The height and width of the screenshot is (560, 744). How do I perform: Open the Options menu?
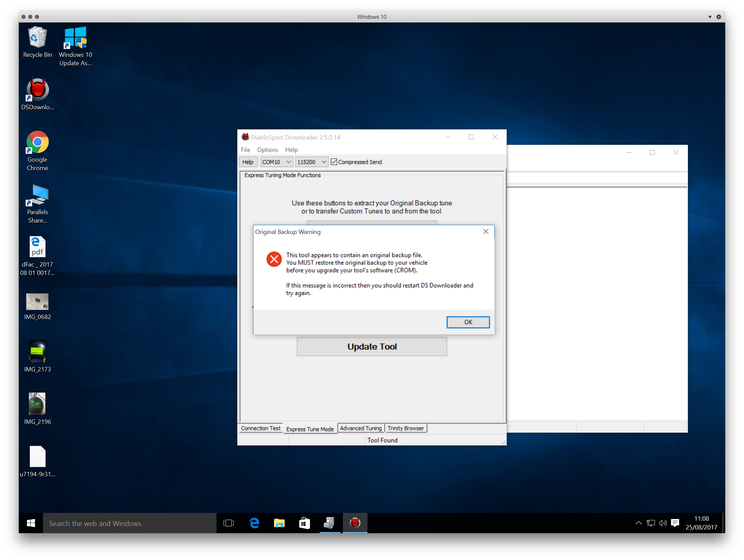pos(267,150)
